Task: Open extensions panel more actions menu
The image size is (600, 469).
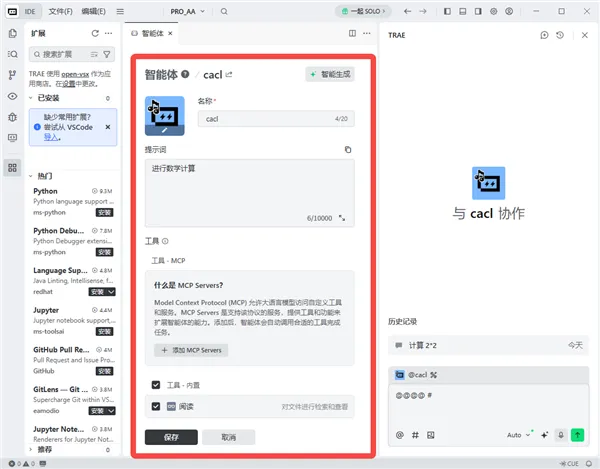Action: tap(109, 33)
